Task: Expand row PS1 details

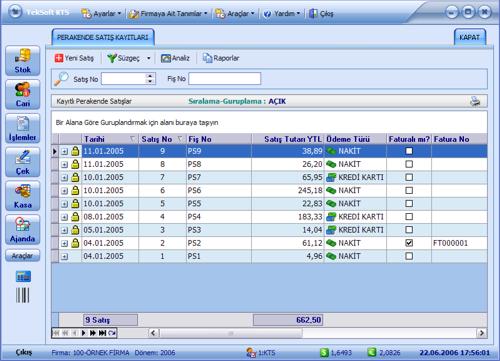Action: 65,257
